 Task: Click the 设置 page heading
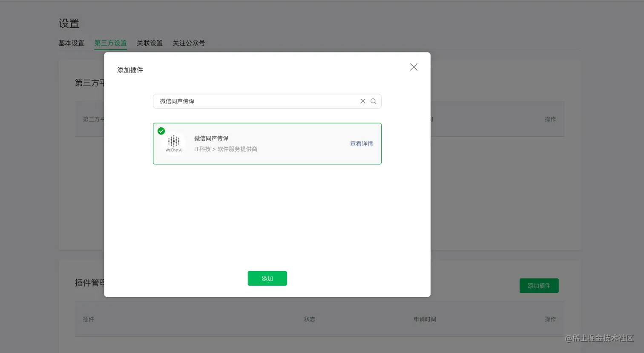pyautogui.click(x=69, y=23)
